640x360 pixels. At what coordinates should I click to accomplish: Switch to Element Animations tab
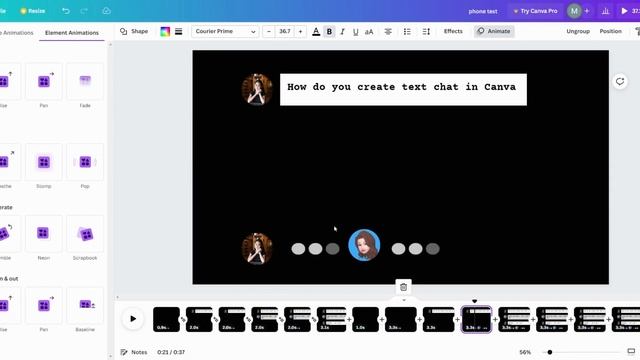click(72, 33)
